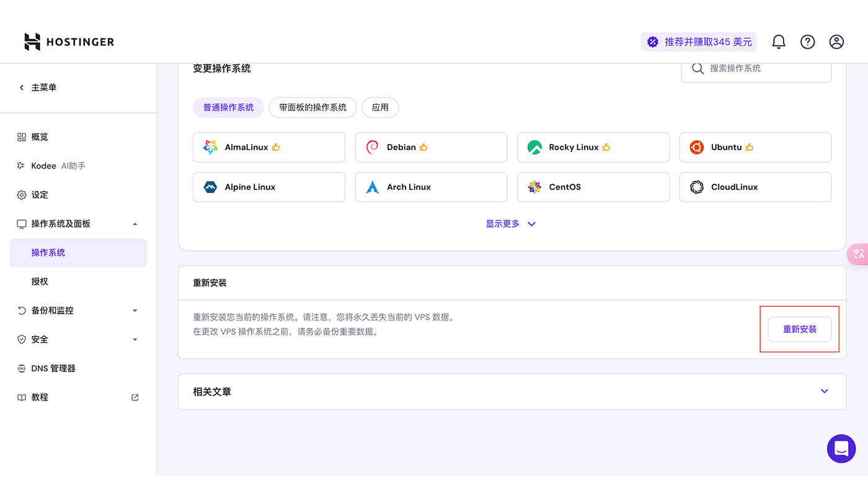
Task: Choose the CentOS card
Action: pyautogui.click(x=593, y=187)
